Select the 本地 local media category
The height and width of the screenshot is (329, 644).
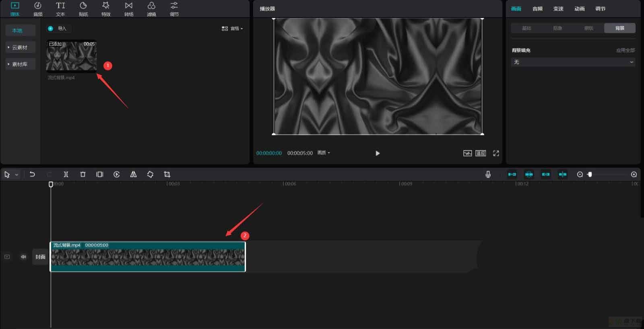21,31
